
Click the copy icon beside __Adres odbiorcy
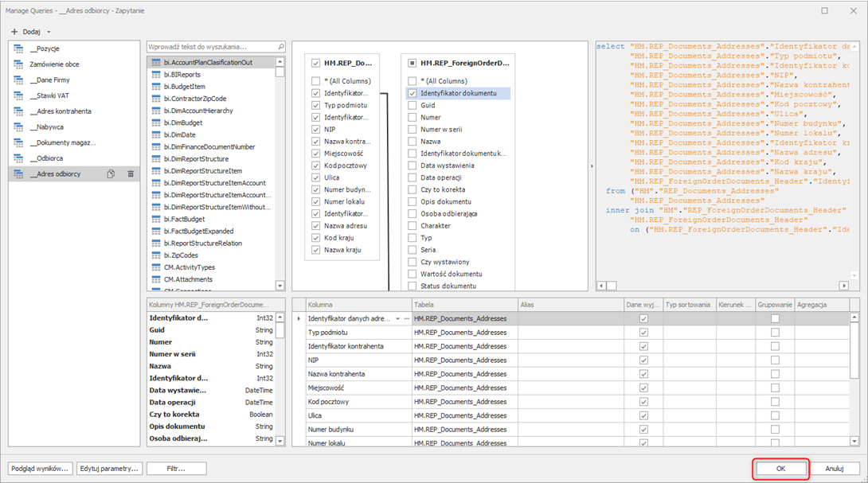(x=111, y=174)
